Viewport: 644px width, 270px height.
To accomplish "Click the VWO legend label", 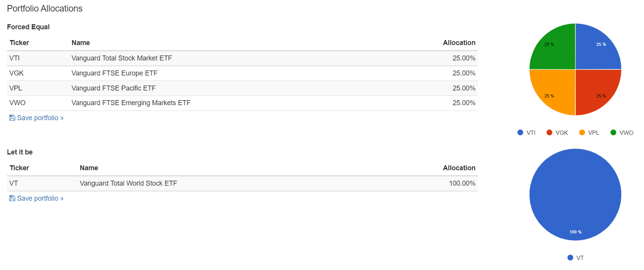I will 626,132.
